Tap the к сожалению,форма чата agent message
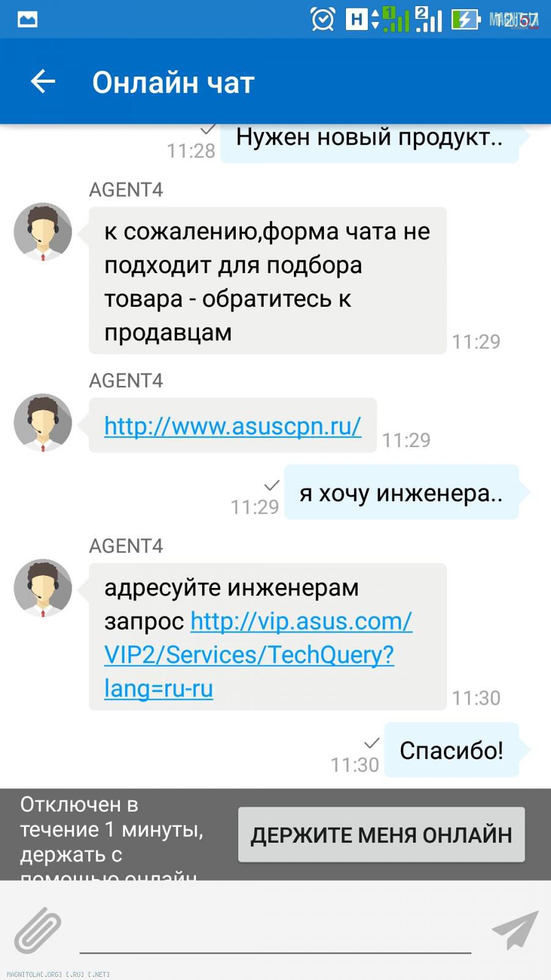The width and height of the screenshot is (551, 980). click(x=268, y=281)
